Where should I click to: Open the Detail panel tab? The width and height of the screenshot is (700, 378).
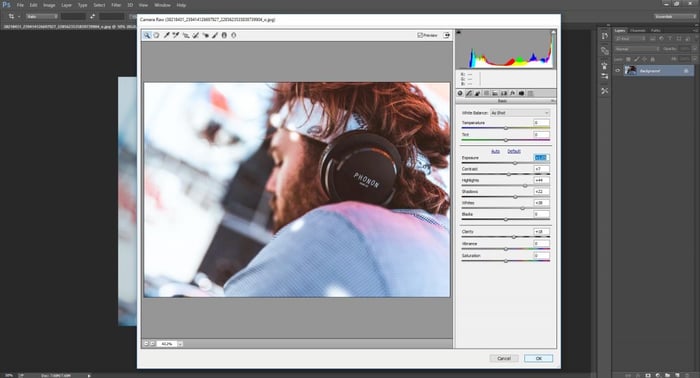(477, 93)
